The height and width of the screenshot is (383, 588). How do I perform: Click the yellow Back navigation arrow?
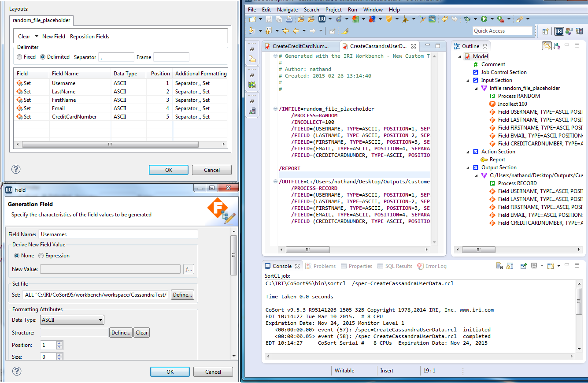pos(296,31)
